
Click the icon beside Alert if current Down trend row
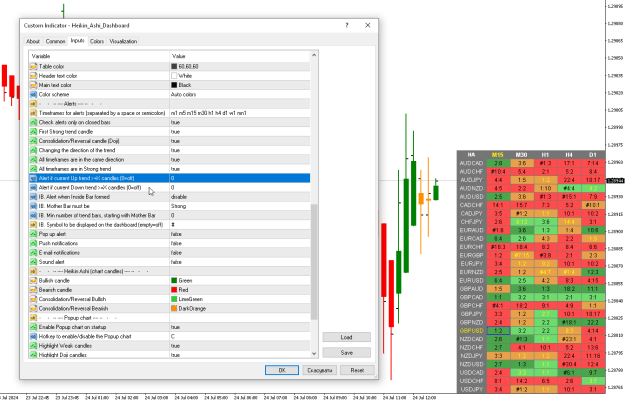[x=33, y=187]
